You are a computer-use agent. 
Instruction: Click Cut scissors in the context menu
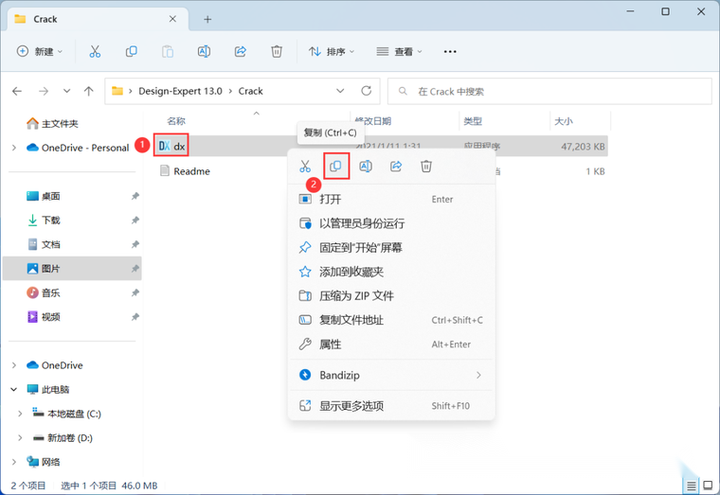[x=305, y=166]
